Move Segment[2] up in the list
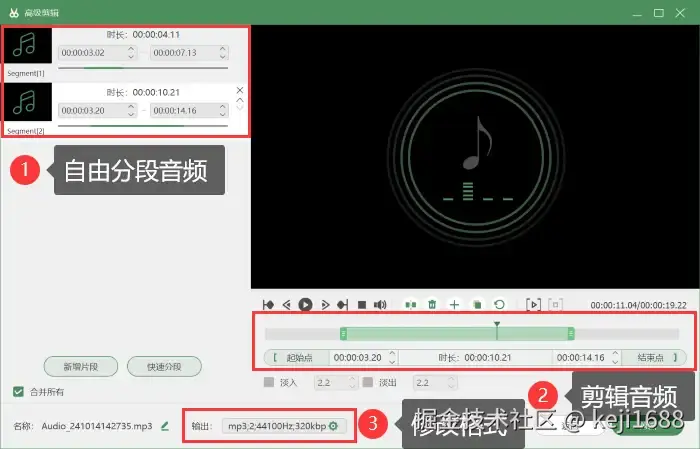The height and width of the screenshot is (449, 700). click(x=240, y=100)
